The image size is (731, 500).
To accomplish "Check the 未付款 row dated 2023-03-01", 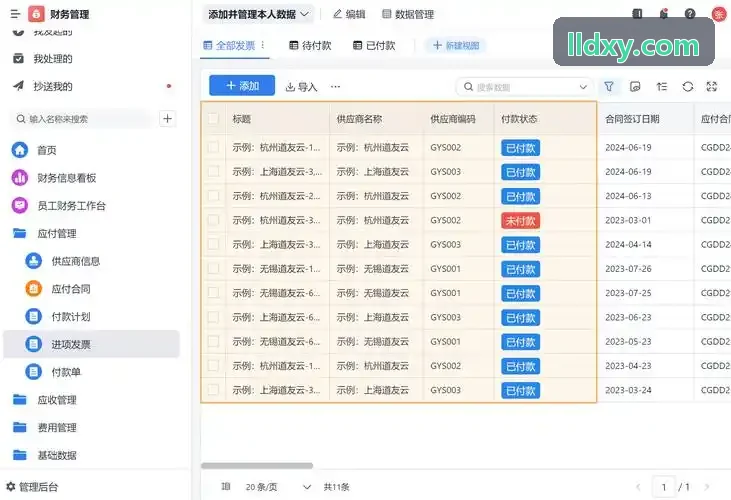I will [213, 220].
